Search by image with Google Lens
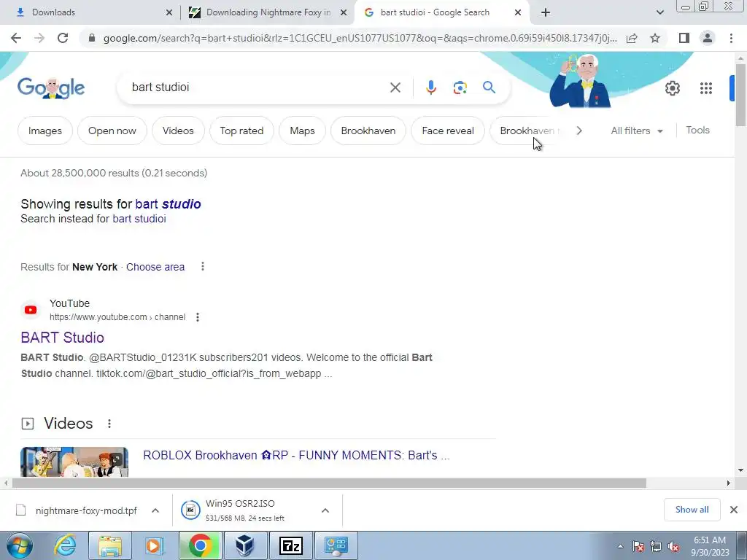The height and width of the screenshot is (560, 747). coord(460,87)
